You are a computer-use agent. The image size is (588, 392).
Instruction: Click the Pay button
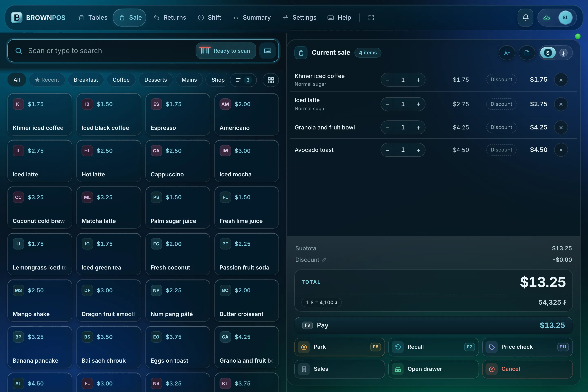pyautogui.click(x=433, y=325)
